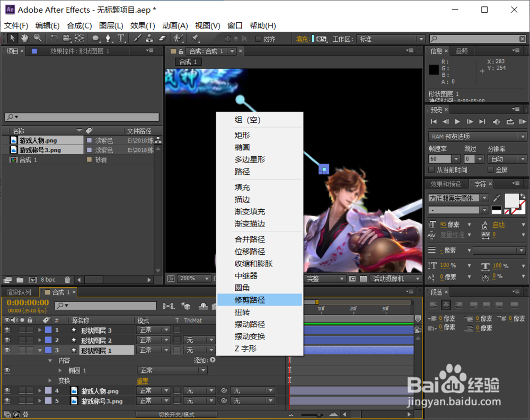Image resolution: width=530 pixels, height=420 pixels.
Task: Click the region of interest icon in viewer
Action: click(x=352, y=279)
